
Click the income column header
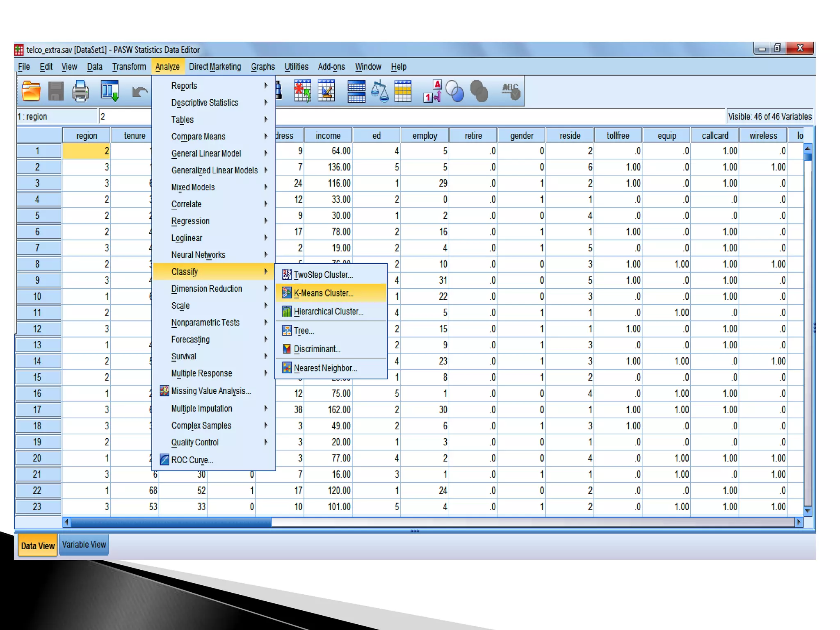pyautogui.click(x=328, y=136)
